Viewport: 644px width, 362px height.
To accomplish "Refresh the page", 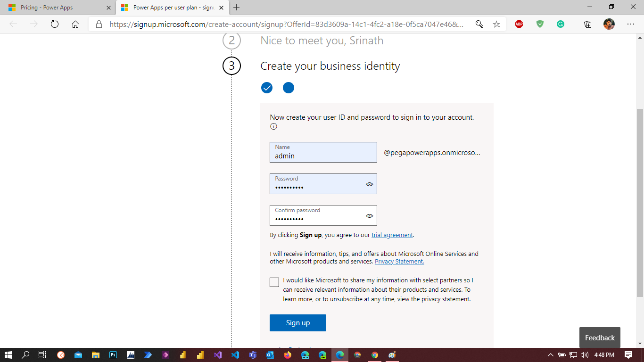I will pos(54,24).
